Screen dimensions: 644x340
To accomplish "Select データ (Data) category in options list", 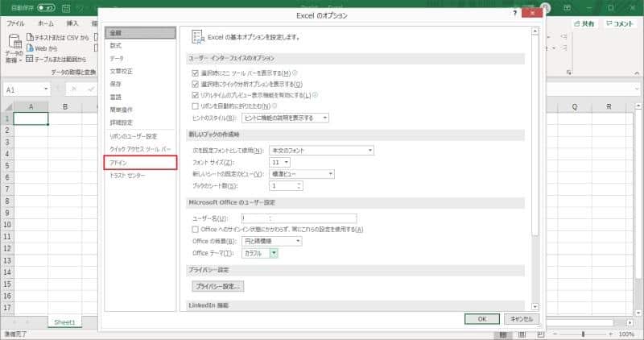I will pos(140,58).
